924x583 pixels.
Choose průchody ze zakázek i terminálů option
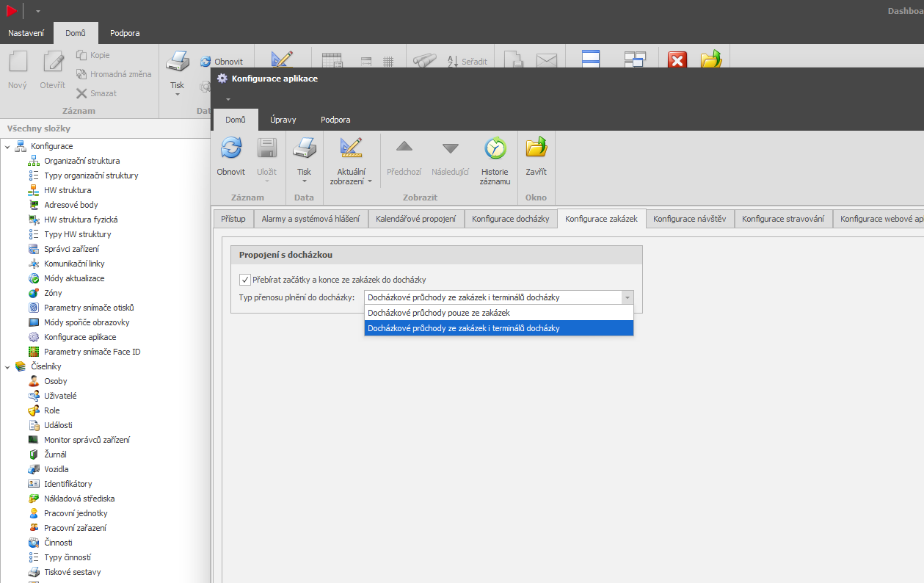[498, 328]
